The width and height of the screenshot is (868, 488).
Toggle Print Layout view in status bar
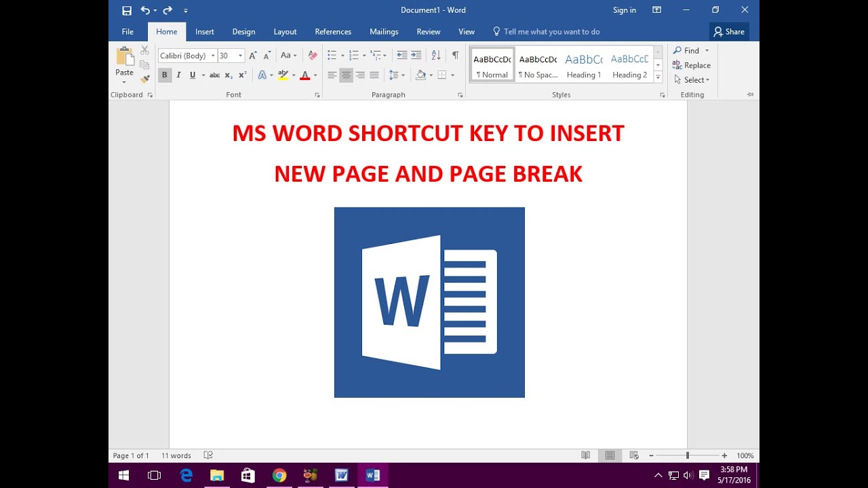tap(610, 455)
